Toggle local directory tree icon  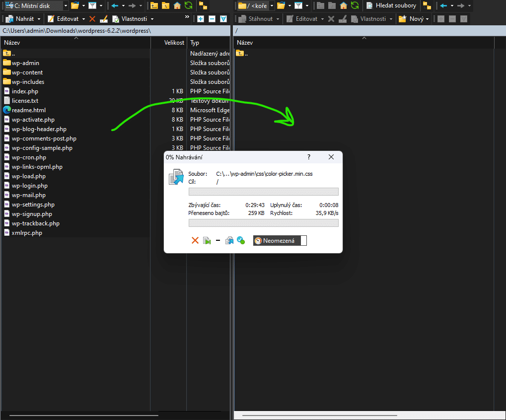tap(203, 5)
